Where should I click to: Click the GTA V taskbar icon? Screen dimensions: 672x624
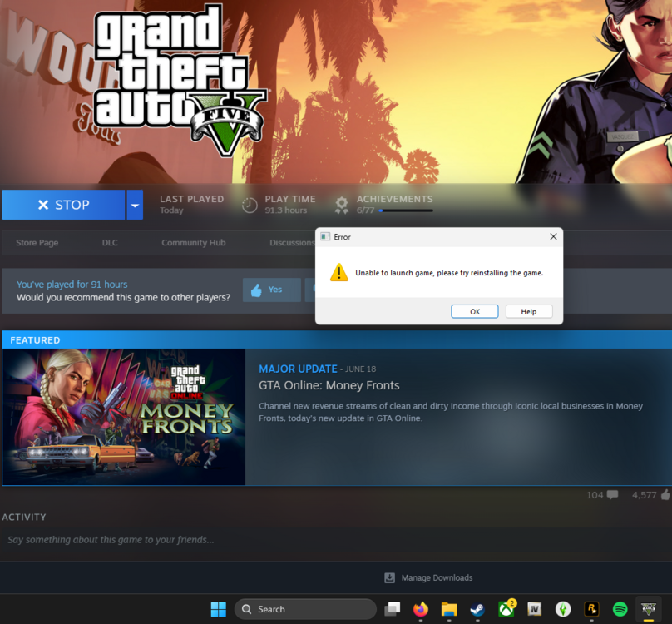point(648,608)
